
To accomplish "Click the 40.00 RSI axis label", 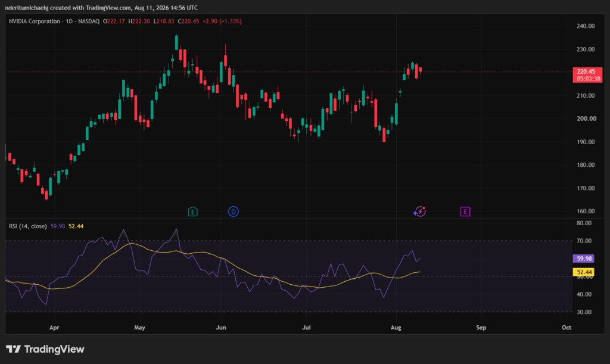I will click(584, 294).
